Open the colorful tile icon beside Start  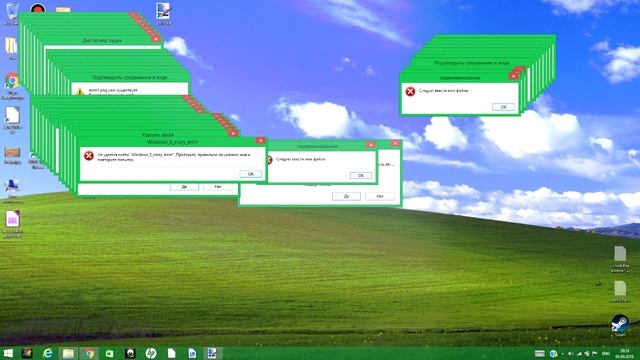[x=27, y=353]
